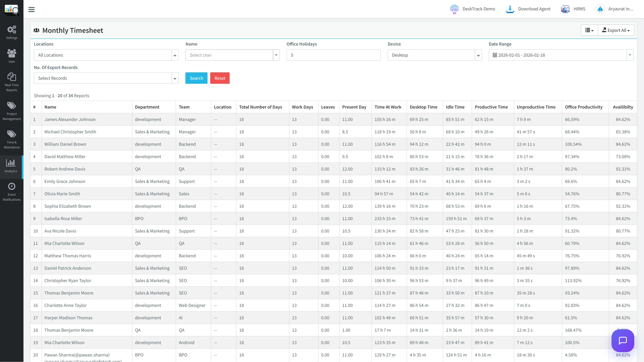Select the Settings sidebar label
Screen dimensions: 644x362
[x=12, y=38]
